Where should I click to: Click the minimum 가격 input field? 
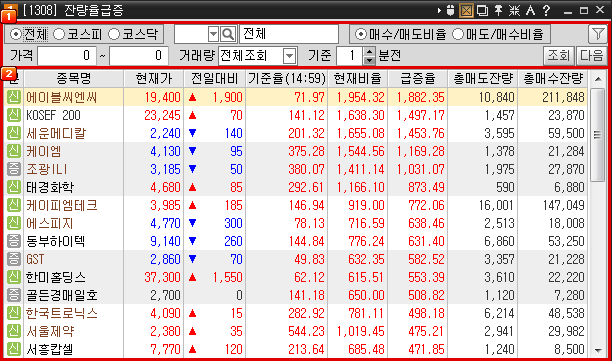(66, 56)
